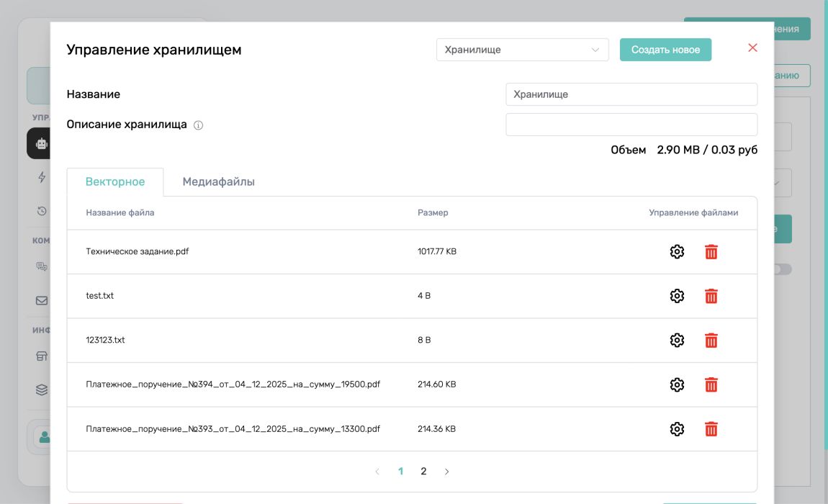Click the lightning bolt sidebar icon

pyautogui.click(x=42, y=177)
